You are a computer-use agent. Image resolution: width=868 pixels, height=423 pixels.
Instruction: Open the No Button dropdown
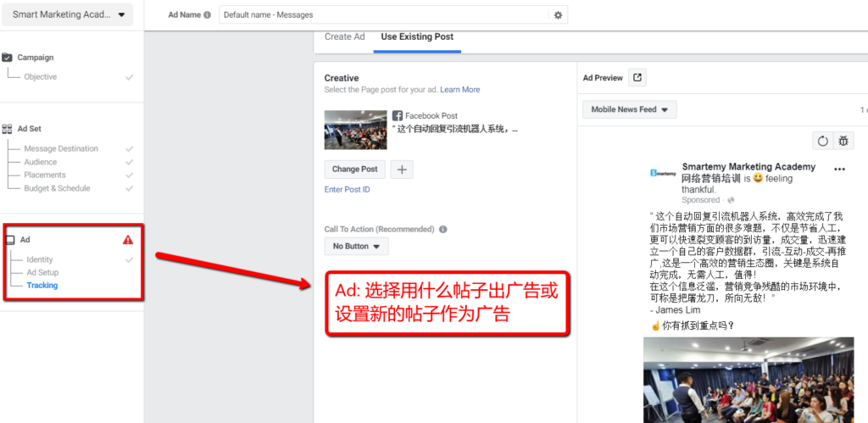click(x=357, y=247)
